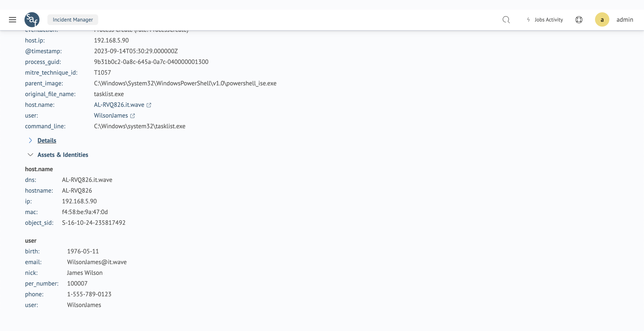Open the search magnifier icon
This screenshot has width=644, height=331.
point(506,20)
